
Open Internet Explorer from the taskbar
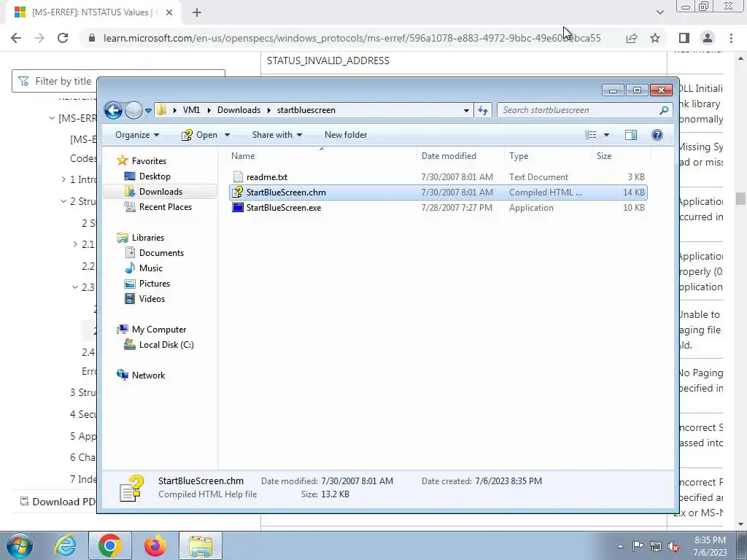(x=65, y=545)
